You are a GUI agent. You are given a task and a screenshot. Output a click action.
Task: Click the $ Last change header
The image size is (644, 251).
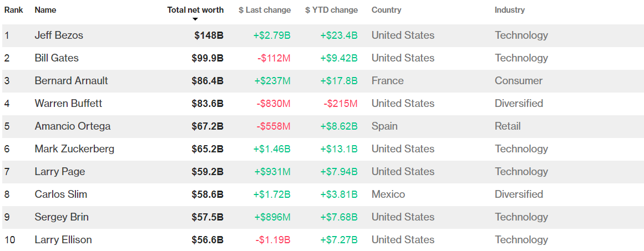pyautogui.click(x=265, y=10)
